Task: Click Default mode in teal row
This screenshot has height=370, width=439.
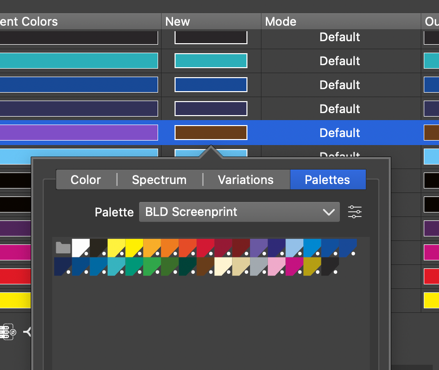Action: (x=340, y=61)
